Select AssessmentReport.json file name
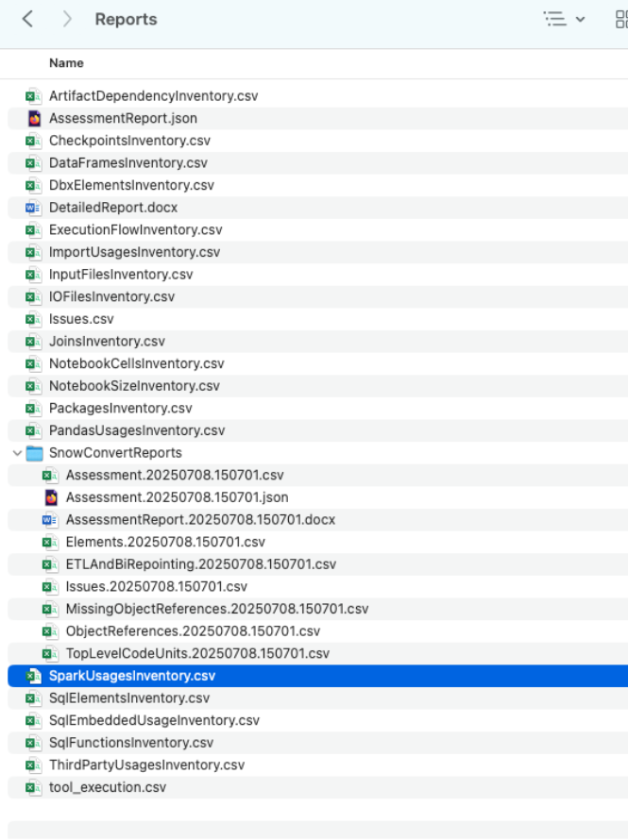The height and width of the screenshot is (840, 628). pyautogui.click(x=124, y=118)
